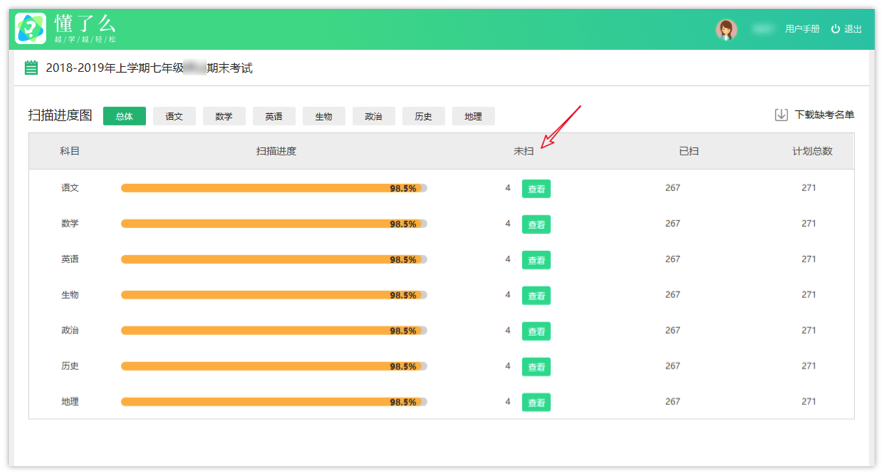This screenshot has height=475, width=884.
Task: Click the 271 planned total in 语文 row
Action: 808,188
